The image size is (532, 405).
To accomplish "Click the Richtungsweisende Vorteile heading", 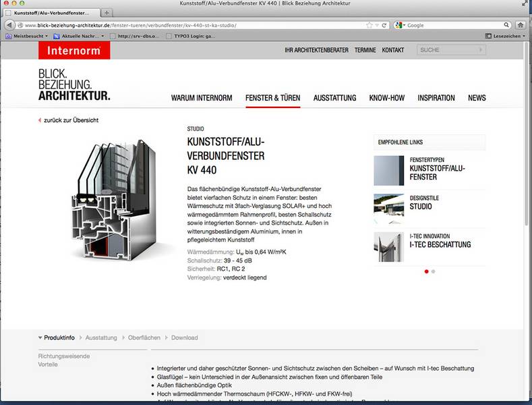I will (64, 360).
